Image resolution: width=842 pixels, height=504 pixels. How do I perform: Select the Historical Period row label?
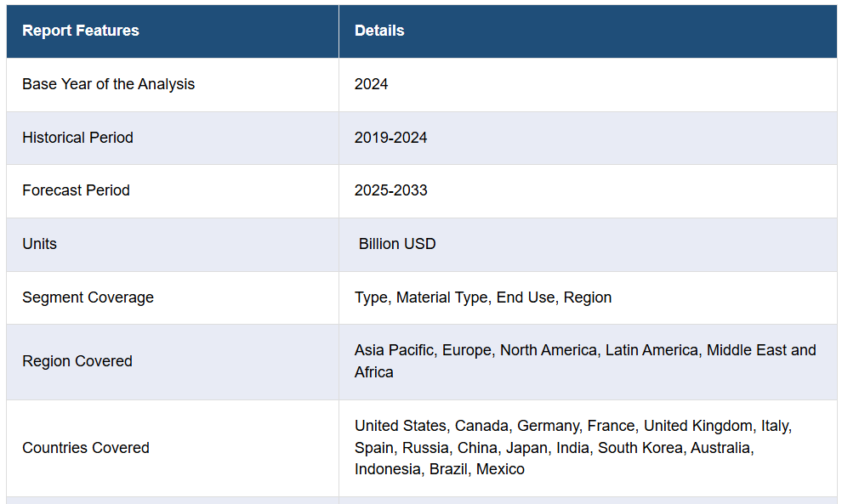[78, 138]
